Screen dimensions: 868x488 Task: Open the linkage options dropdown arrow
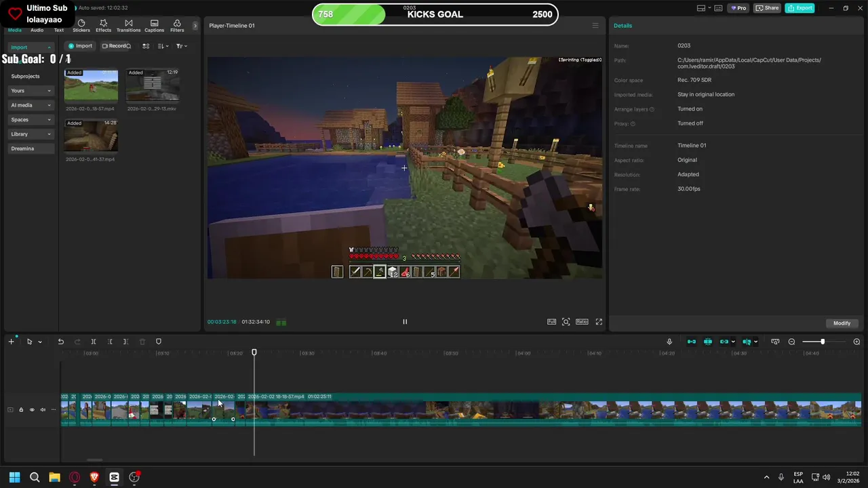click(x=733, y=342)
